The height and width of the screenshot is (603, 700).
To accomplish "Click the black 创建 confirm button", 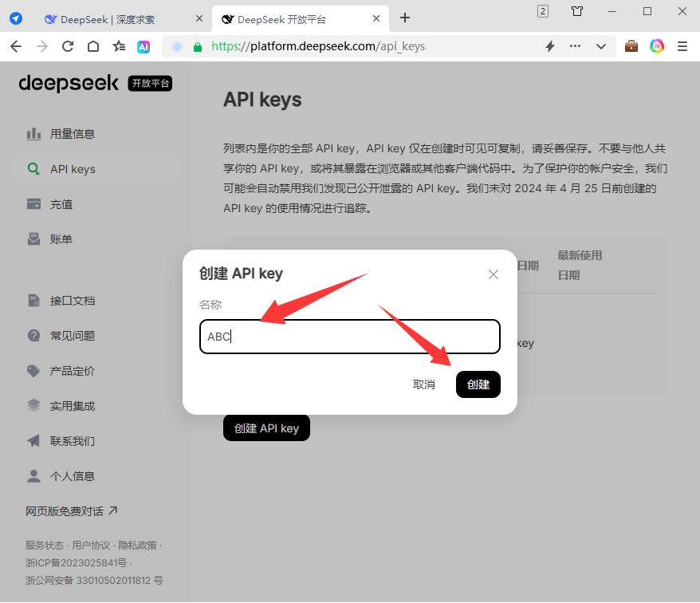I will [x=478, y=384].
